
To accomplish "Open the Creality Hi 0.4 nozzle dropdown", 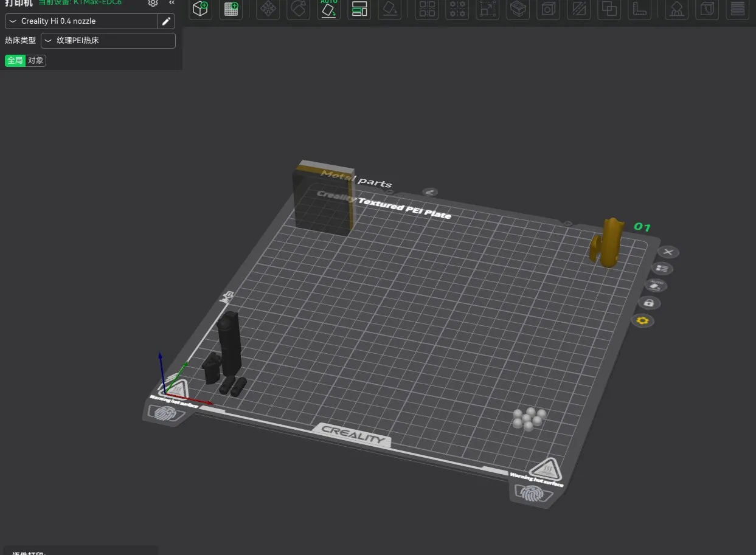I will coord(81,21).
